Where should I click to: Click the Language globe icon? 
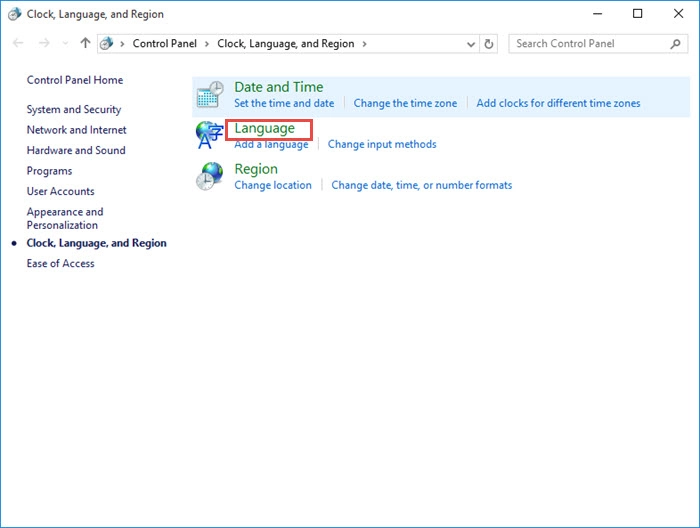(209, 135)
